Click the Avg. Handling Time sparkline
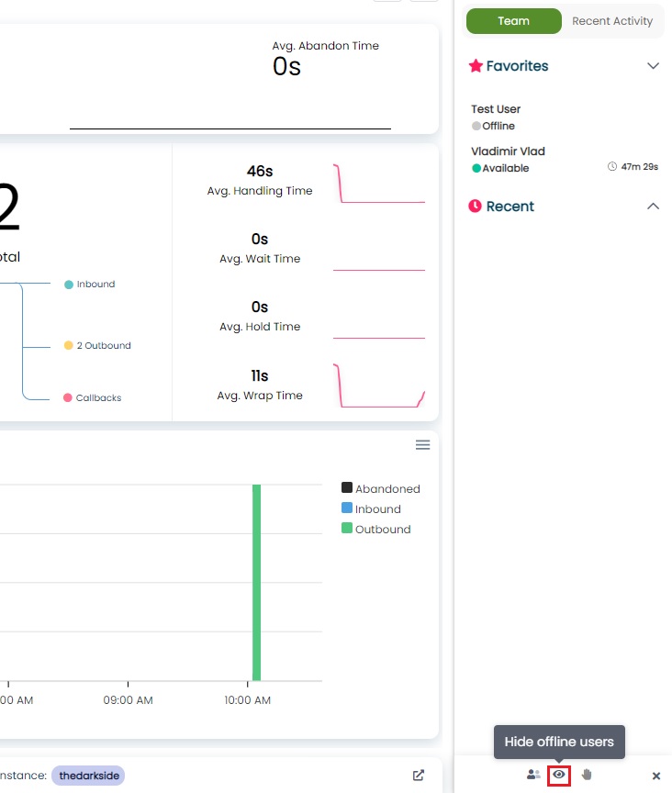The image size is (672, 793). 379,183
